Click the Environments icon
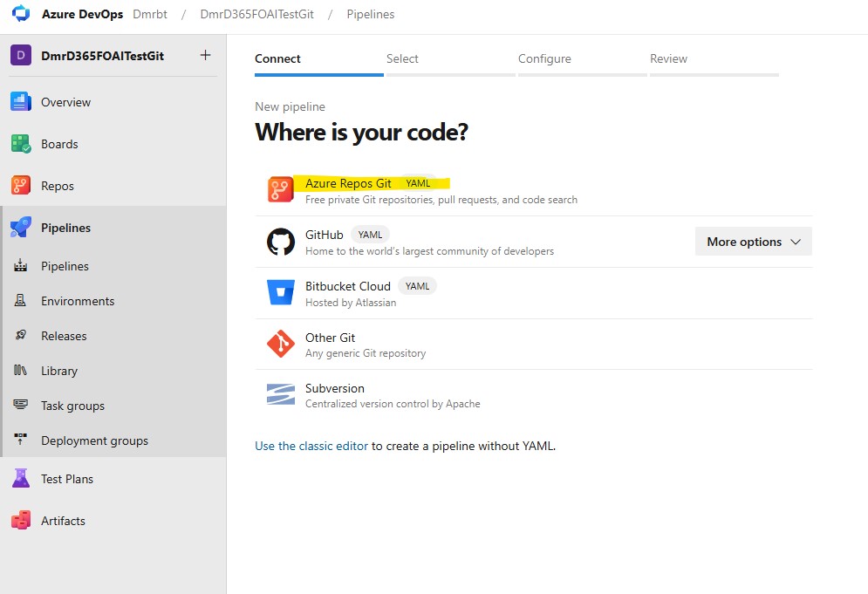Image resolution: width=868 pixels, height=594 pixels. tap(20, 301)
